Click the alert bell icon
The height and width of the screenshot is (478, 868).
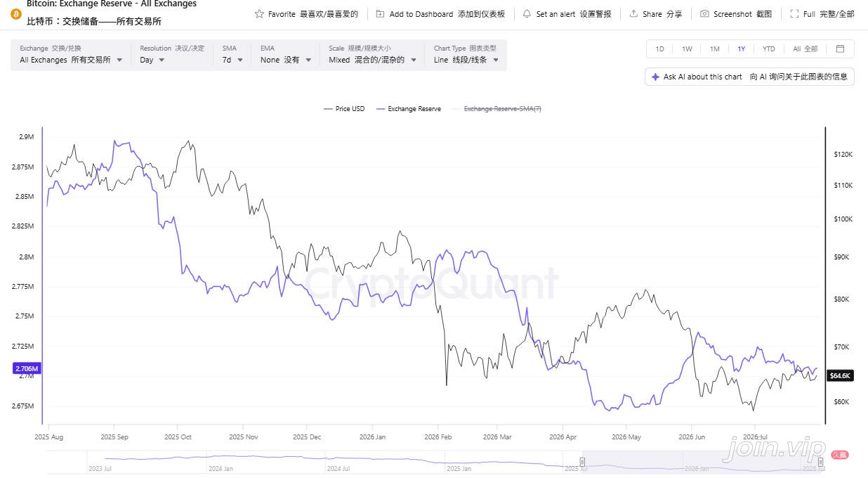pos(527,14)
